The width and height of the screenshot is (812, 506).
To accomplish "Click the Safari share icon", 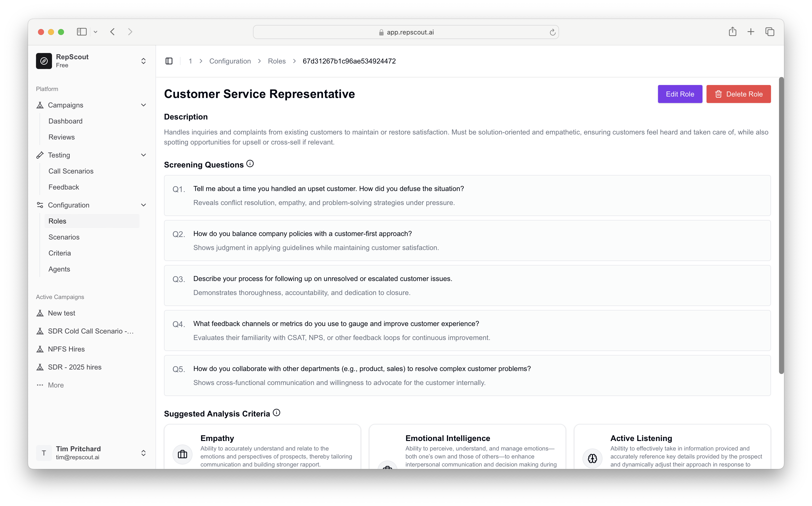I will tap(732, 32).
